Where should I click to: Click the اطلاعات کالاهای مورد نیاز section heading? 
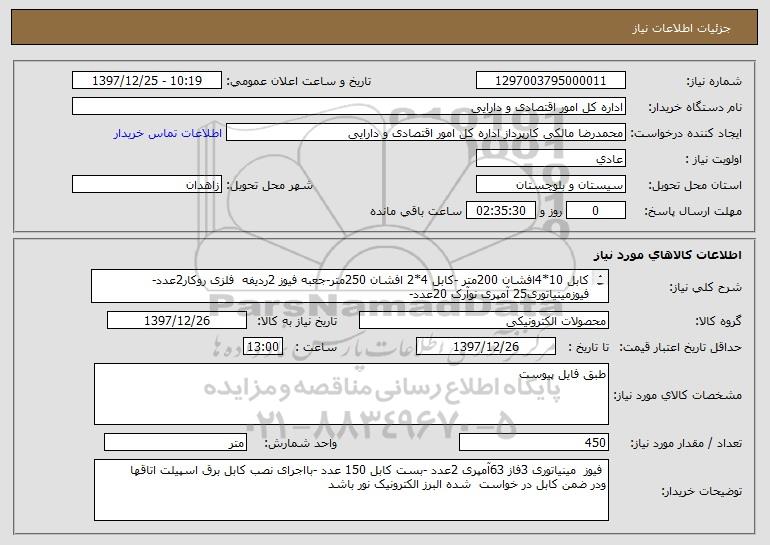667,255
